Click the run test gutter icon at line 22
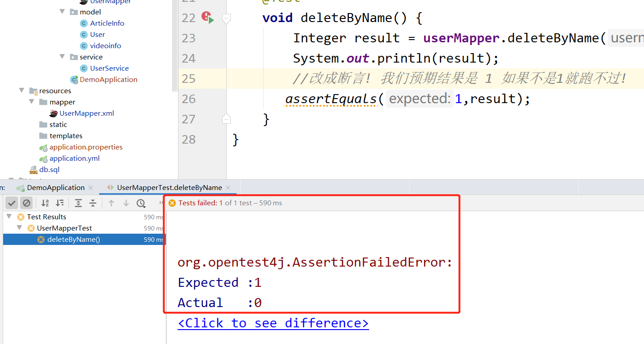Screen dimensions: 644x344 208,18
